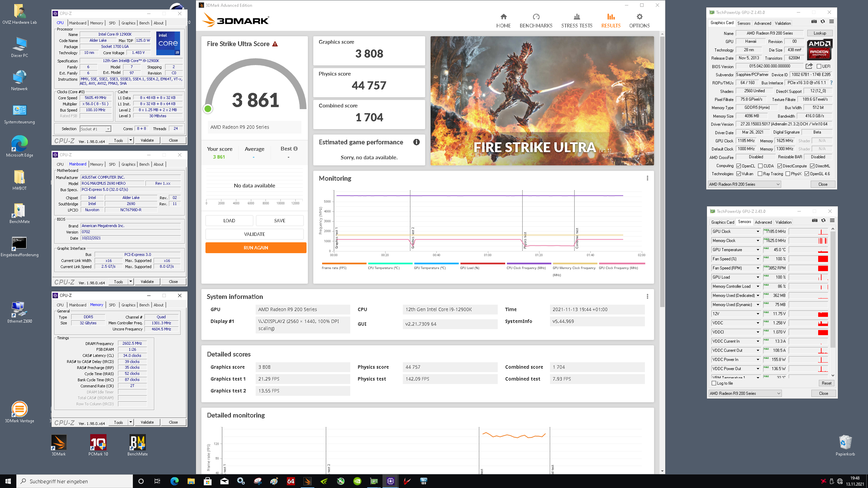Image resolution: width=868 pixels, height=488 pixels.
Task: Toggle the UEFI checkbox in GPU-Z
Action: (x=819, y=66)
